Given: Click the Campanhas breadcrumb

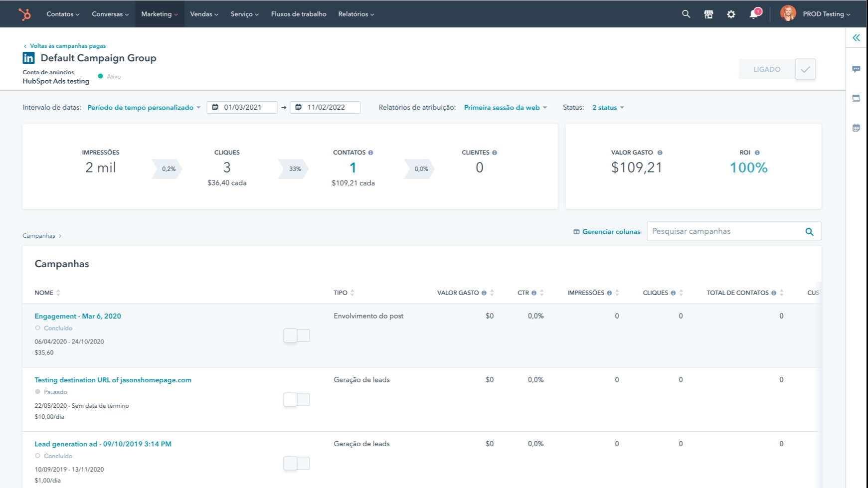Looking at the screenshot, I should point(39,236).
